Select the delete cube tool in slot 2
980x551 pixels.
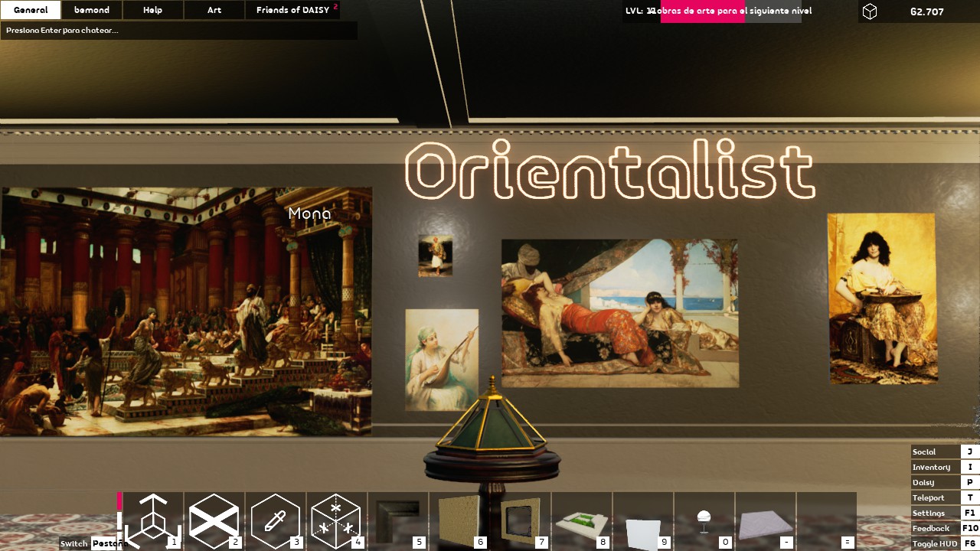[214, 520]
